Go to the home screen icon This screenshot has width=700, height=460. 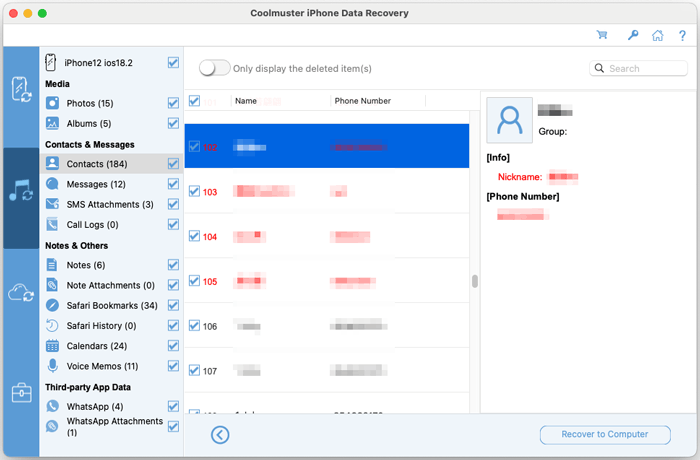[x=658, y=35]
